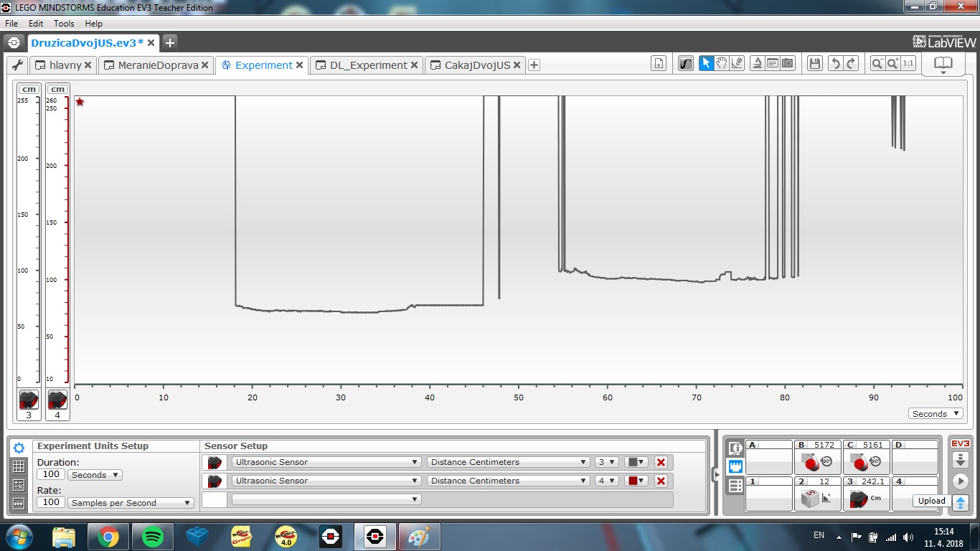The height and width of the screenshot is (551, 980).
Task: Open the Seconds x-axis unit dropdown under the graph
Action: (x=936, y=414)
